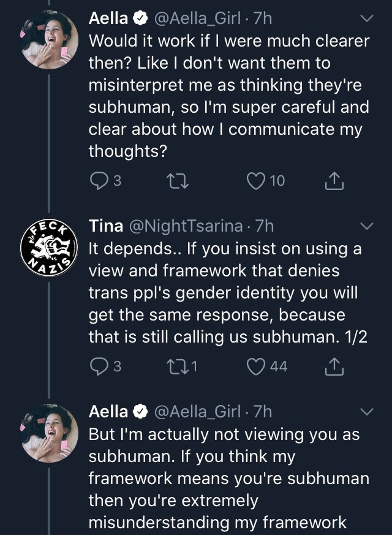Open options chevron on Aella's last tweet

pos(367,411)
